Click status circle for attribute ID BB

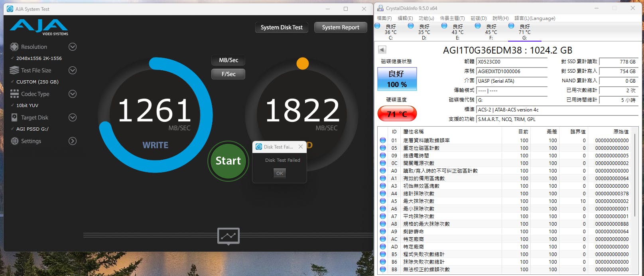383,269
